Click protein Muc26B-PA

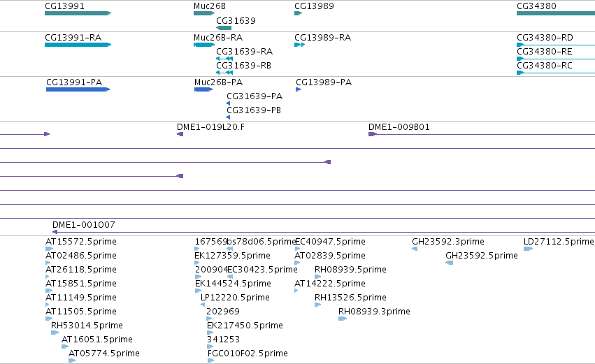(x=219, y=82)
